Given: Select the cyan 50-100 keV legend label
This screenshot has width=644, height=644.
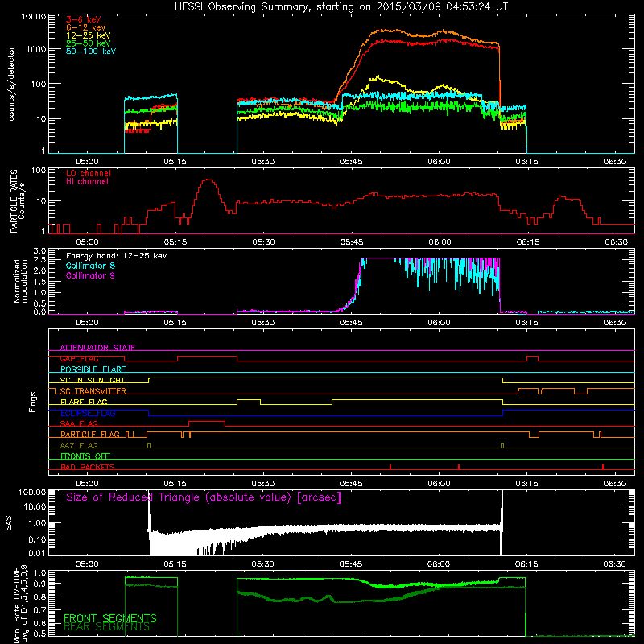Looking at the screenshot, I should [x=91, y=52].
